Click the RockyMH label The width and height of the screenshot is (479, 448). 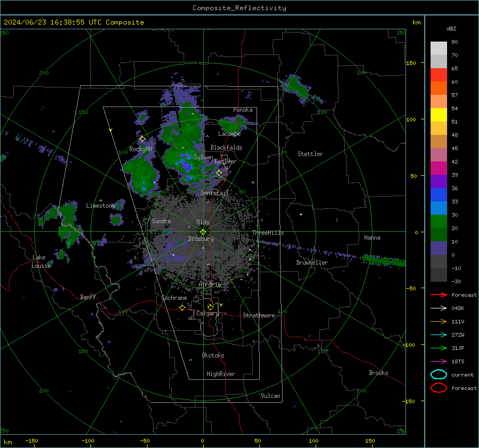pos(141,149)
